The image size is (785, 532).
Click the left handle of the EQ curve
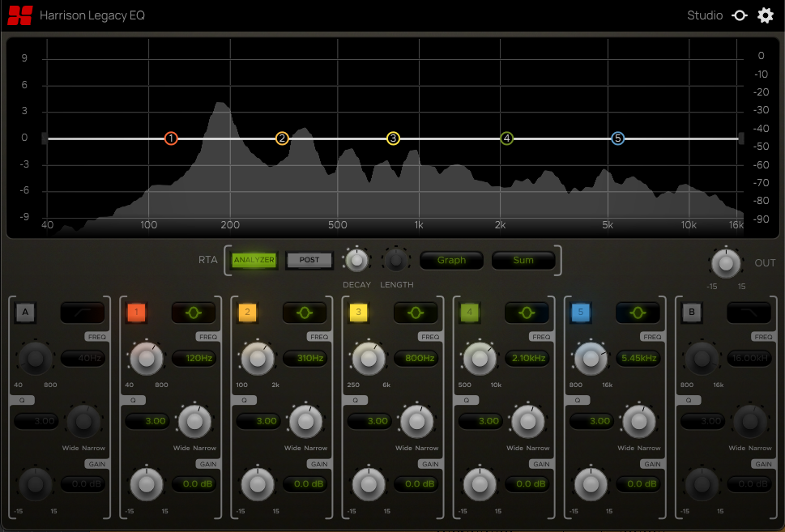pos(45,138)
